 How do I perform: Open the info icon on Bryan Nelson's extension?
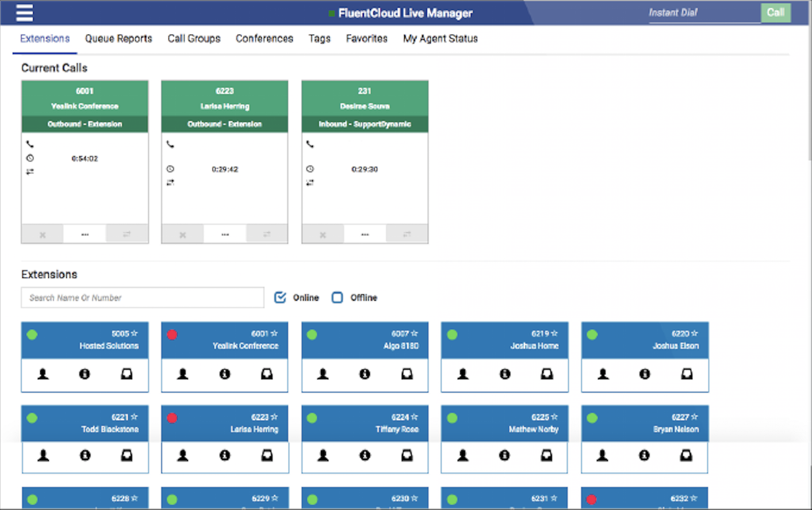tap(644, 455)
